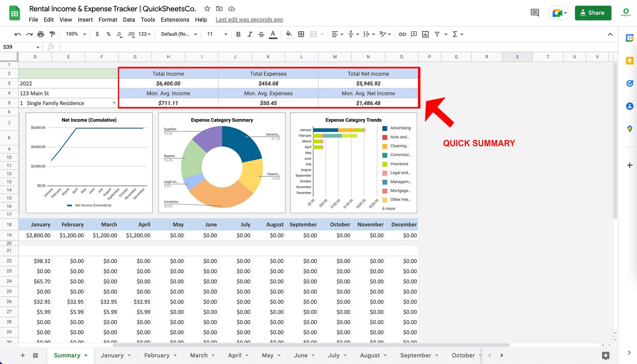The width and height of the screenshot is (637, 364).
Task: Open the Extensions menu
Action: coord(175,20)
